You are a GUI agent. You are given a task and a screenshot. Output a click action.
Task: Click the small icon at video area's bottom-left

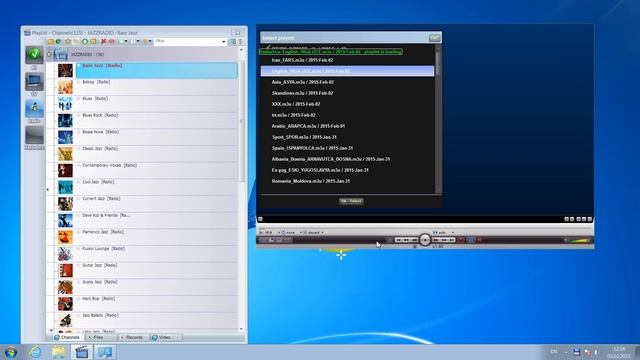pyautogui.click(x=260, y=219)
